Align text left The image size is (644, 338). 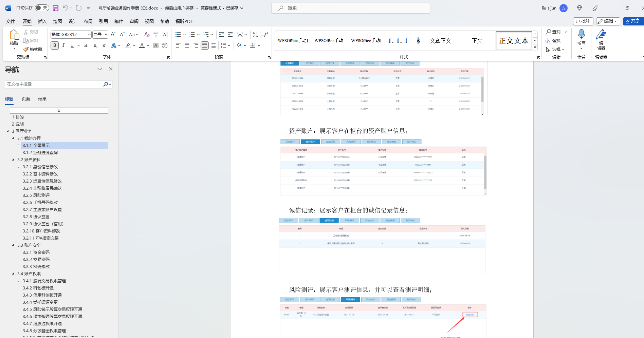click(x=178, y=45)
